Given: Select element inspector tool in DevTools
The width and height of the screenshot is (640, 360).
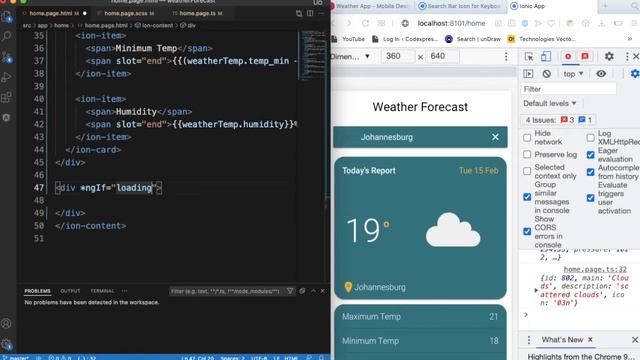Looking at the screenshot, I should pyautogui.click(x=529, y=57).
